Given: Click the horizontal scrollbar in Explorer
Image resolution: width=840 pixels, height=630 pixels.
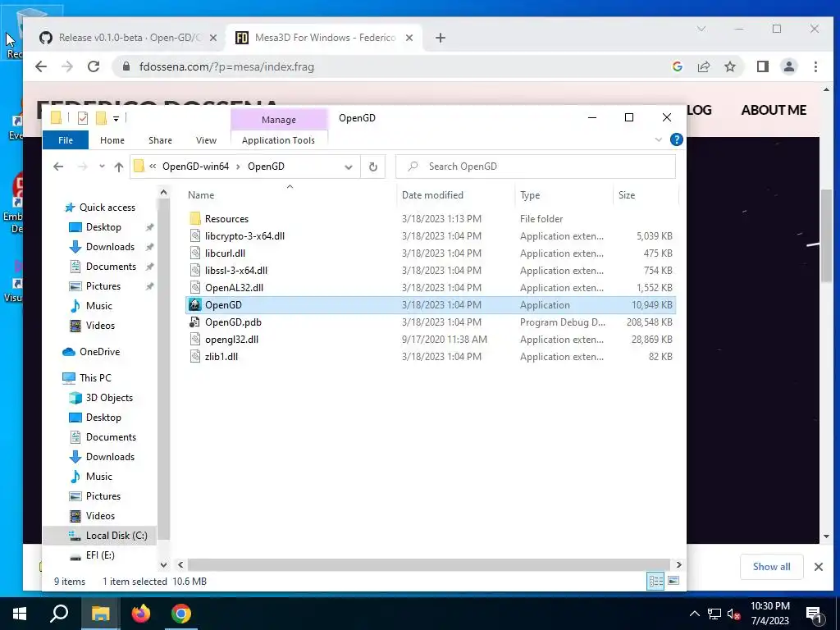Looking at the screenshot, I should click(x=429, y=564).
